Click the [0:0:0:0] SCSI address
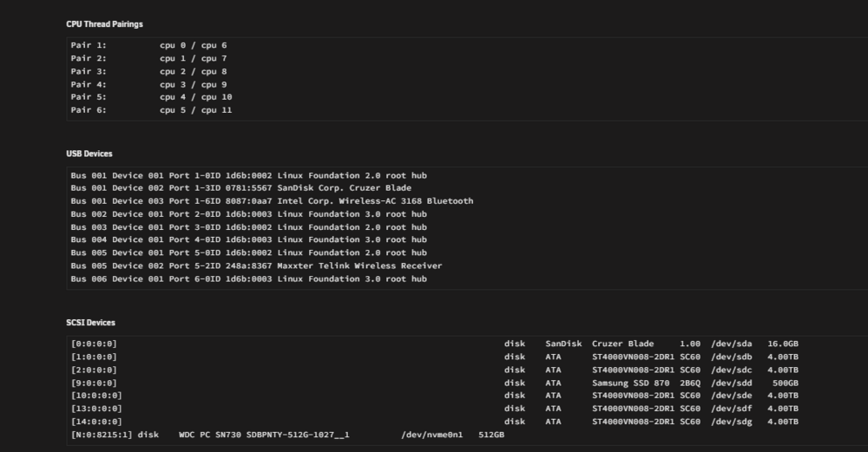Viewport: 868px width, 452px height. [x=94, y=344]
